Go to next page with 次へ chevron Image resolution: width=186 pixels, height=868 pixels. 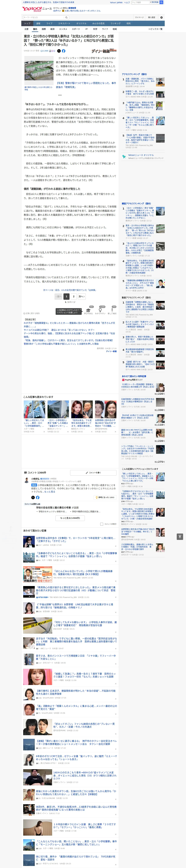click(81, 297)
